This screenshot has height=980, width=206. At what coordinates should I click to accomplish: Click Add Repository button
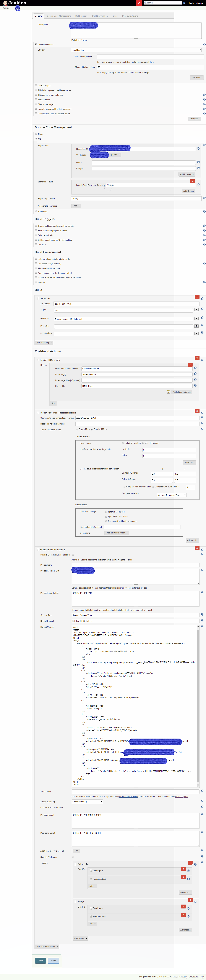click(187, 174)
